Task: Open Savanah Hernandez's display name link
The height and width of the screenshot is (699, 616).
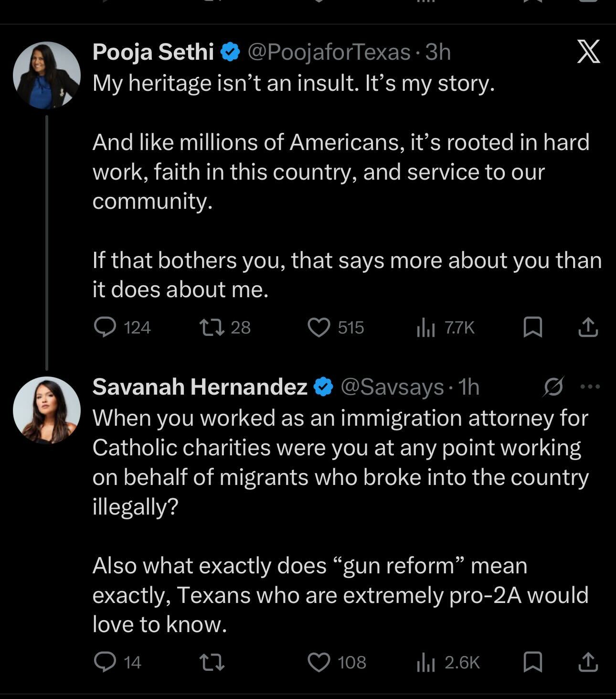Action: [200, 387]
